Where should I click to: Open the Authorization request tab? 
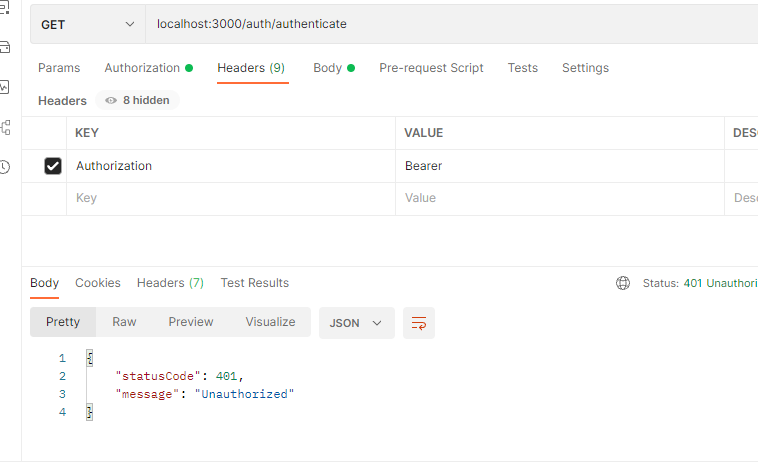pyautogui.click(x=148, y=68)
